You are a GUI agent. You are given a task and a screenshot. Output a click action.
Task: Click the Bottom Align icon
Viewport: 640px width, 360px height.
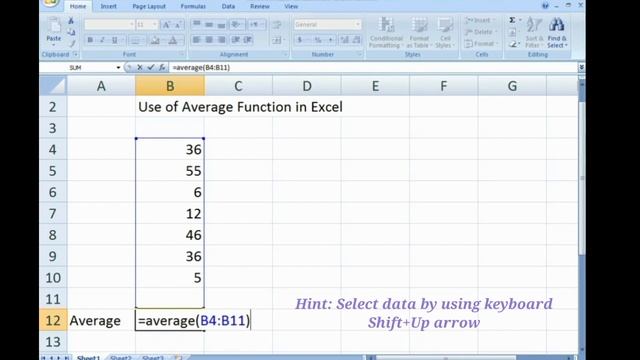click(221, 25)
